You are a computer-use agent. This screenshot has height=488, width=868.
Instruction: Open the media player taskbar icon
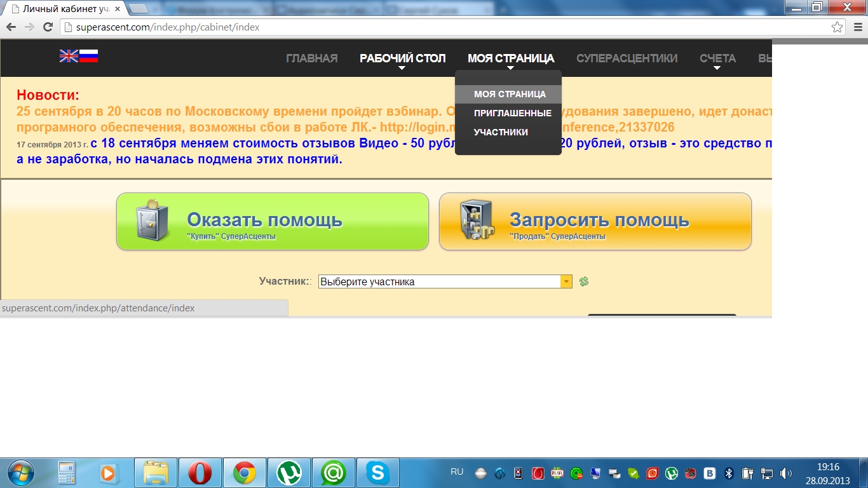109,473
